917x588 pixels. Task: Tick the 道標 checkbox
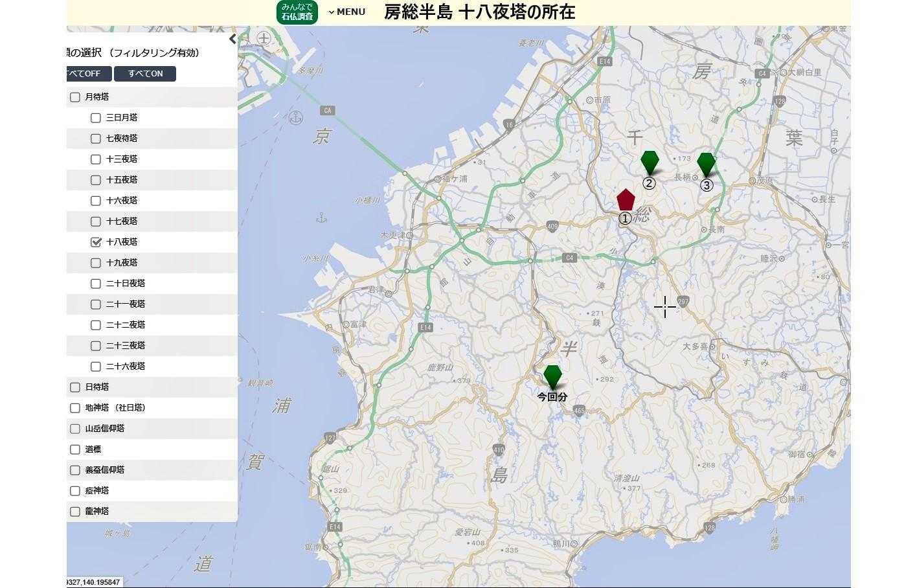coord(75,449)
